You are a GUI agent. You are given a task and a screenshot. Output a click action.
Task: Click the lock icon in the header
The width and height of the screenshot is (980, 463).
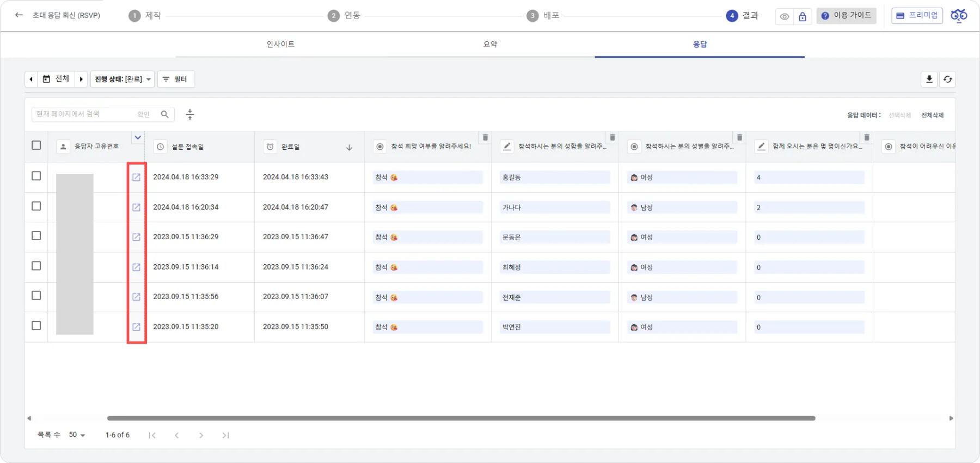[x=803, y=16]
